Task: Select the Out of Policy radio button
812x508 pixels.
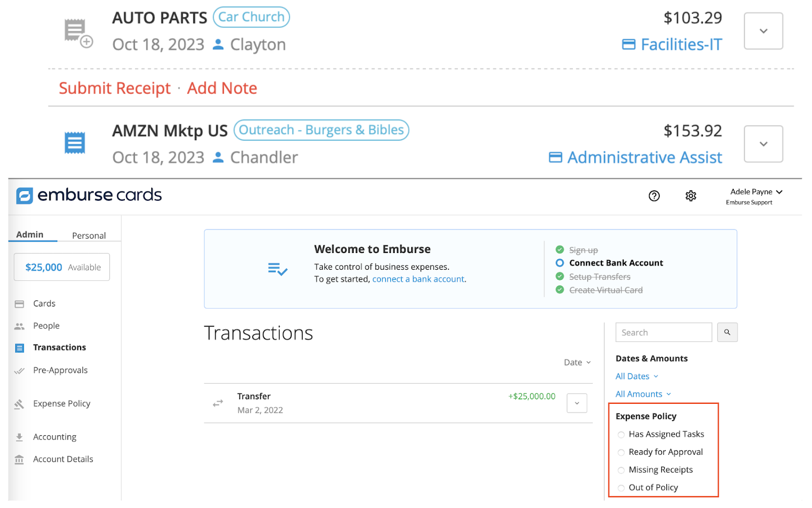Action: 621,488
